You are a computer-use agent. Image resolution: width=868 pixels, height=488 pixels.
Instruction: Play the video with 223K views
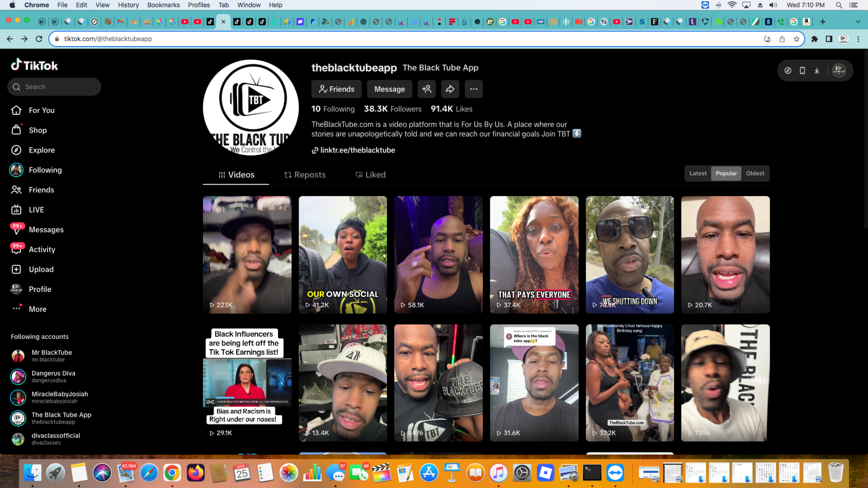coord(247,255)
